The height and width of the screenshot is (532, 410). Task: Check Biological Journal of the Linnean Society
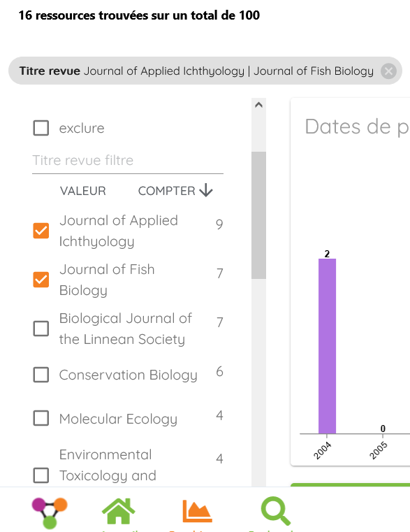(x=41, y=329)
